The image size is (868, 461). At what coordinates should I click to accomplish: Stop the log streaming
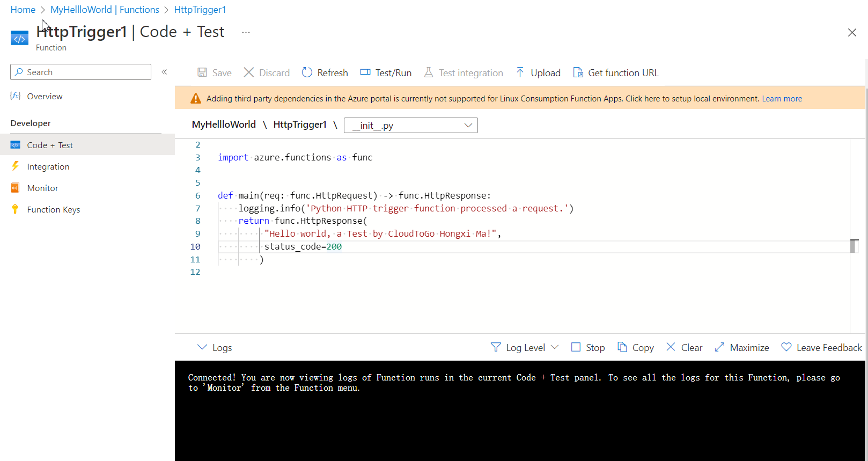(x=588, y=347)
